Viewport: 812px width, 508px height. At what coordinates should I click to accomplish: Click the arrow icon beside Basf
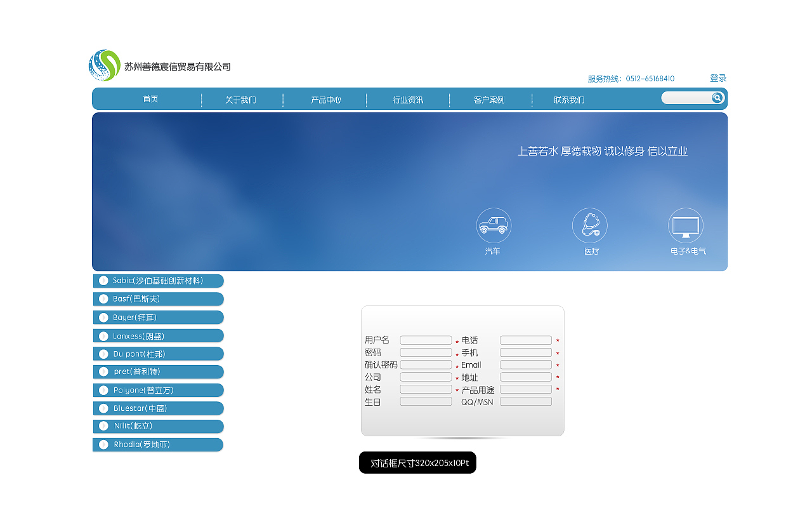coord(104,299)
